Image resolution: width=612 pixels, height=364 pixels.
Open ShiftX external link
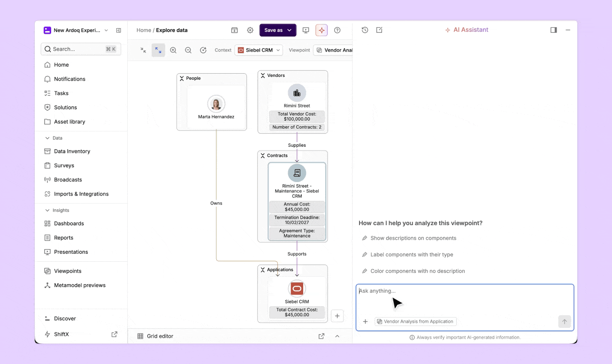61,334
